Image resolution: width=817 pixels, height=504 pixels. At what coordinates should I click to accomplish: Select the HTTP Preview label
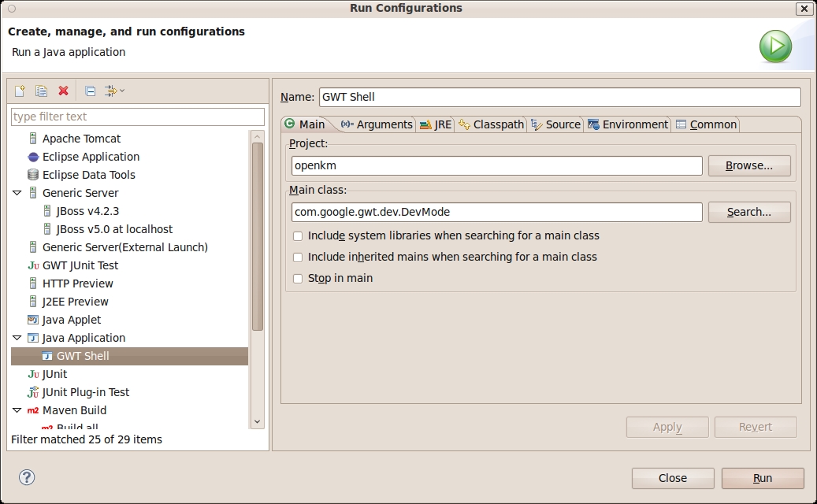(x=78, y=283)
